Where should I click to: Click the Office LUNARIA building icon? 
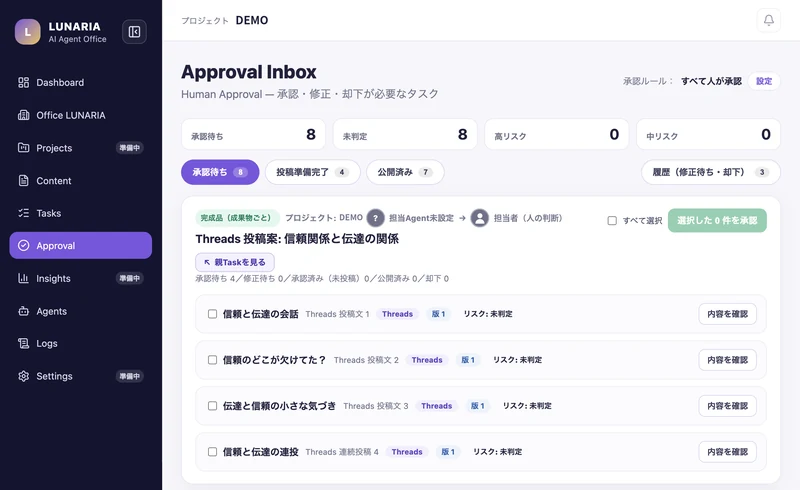coord(23,115)
